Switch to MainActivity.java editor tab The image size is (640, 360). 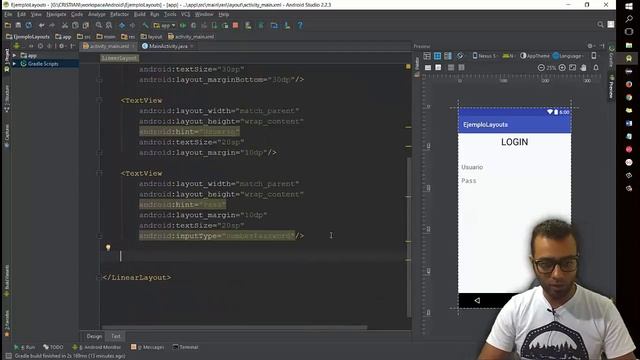168,46
